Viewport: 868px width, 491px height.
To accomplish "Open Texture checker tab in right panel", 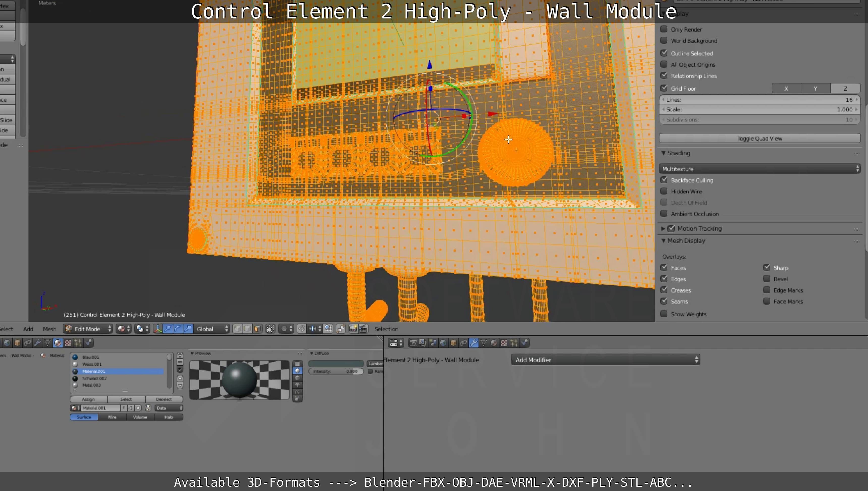I will click(x=504, y=343).
